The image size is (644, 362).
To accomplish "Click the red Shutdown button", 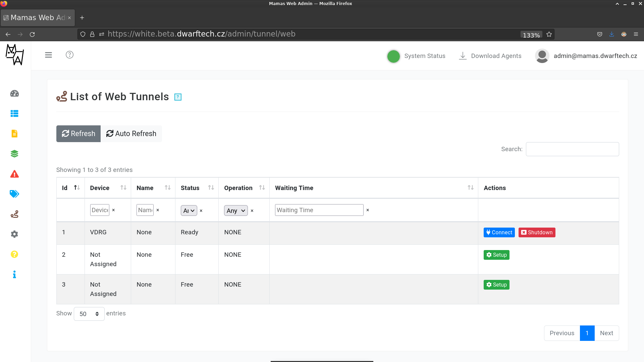I will [x=537, y=233].
